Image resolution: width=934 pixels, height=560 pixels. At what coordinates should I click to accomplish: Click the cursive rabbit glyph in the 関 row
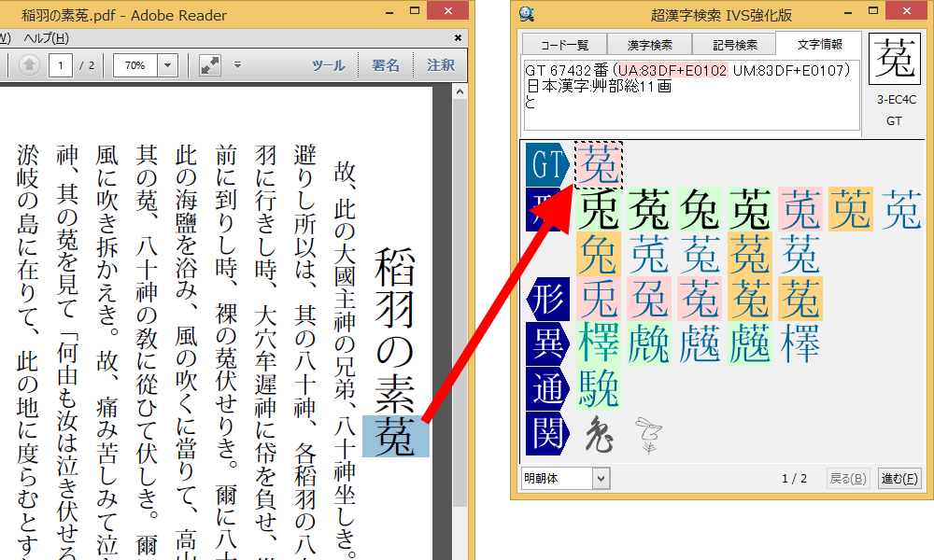(599, 435)
